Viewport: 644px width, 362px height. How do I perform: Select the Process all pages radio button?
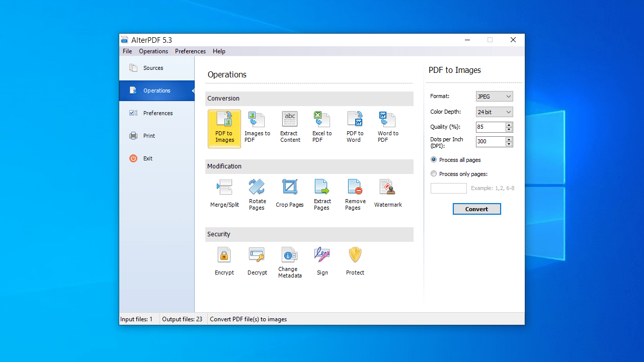434,160
